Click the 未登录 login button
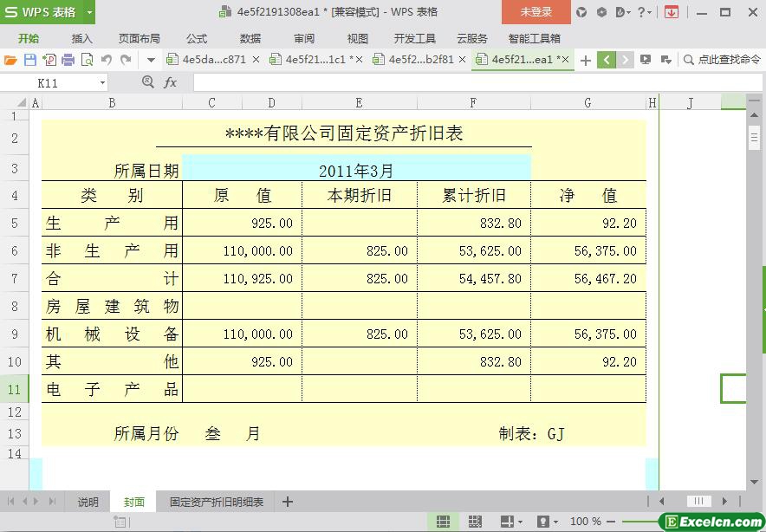 click(536, 12)
